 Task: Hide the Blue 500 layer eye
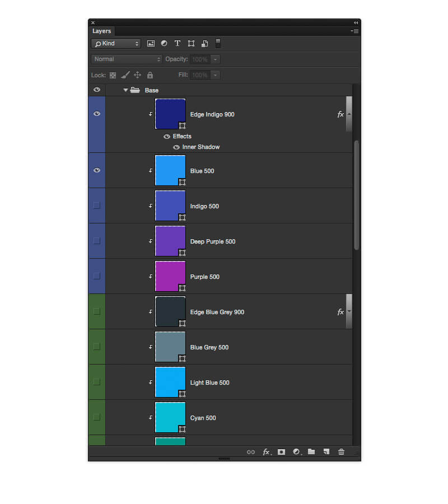[97, 170]
